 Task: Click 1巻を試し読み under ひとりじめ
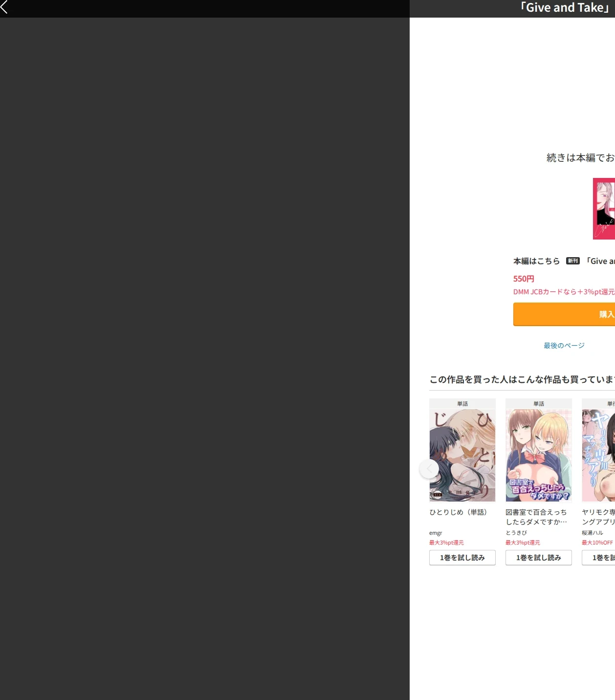[x=462, y=558]
